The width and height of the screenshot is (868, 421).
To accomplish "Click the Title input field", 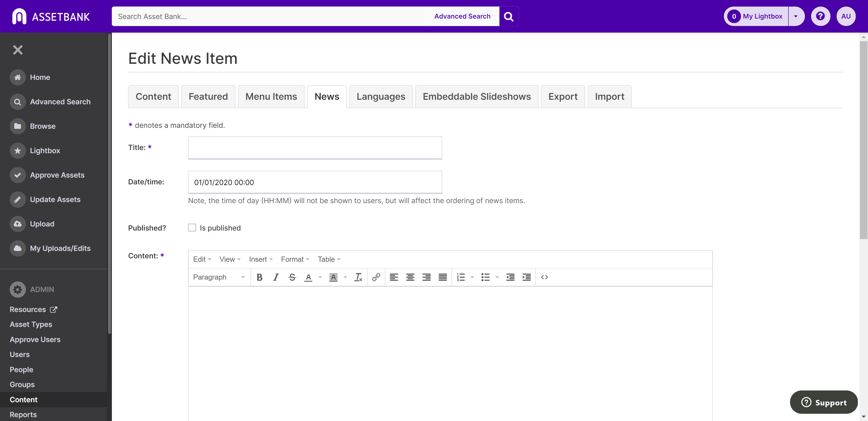I will coord(315,148).
